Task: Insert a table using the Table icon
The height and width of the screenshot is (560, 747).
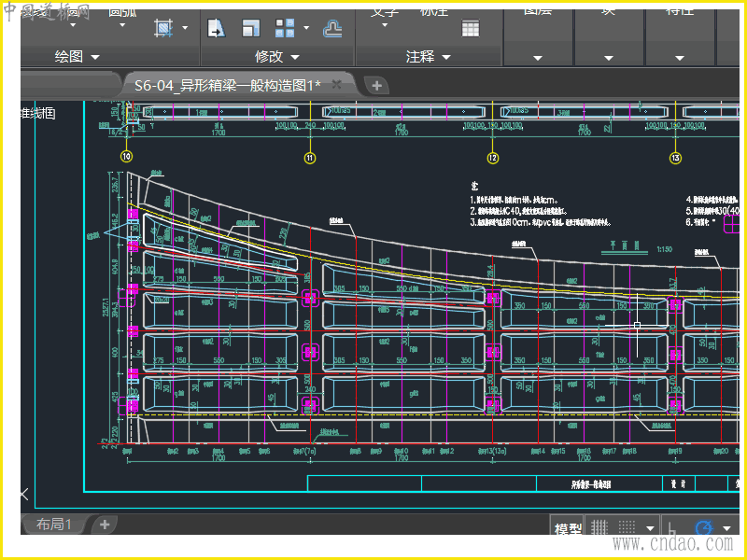Action: pos(470,28)
